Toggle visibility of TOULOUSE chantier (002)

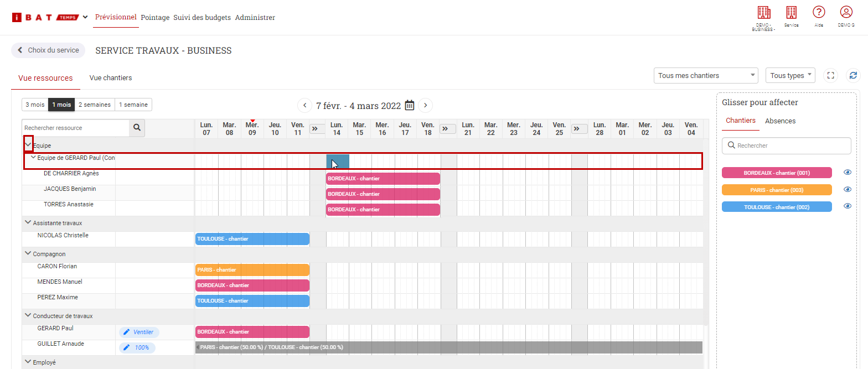pos(847,206)
